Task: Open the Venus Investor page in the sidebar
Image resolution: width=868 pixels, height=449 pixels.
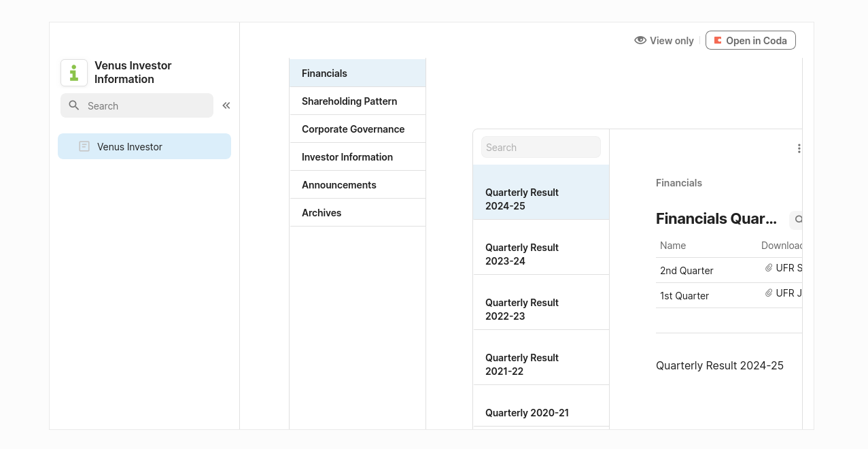Action: [x=144, y=146]
